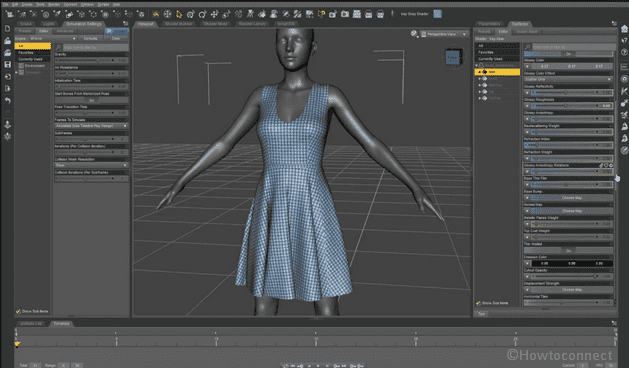
Task: Click the magnifier icon beside Perspective View
Action: click(x=414, y=34)
